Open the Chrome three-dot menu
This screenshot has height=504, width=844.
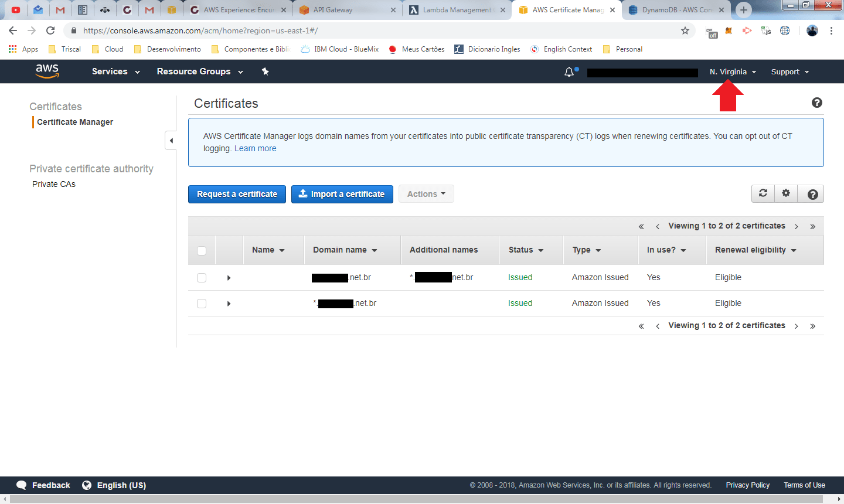pyautogui.click(x=831, y=30)
